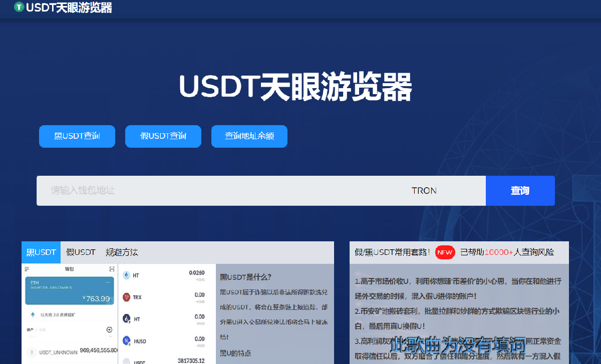Open the TRON network selector
This screenshot has width=601, height=364.
coord(424,190)
